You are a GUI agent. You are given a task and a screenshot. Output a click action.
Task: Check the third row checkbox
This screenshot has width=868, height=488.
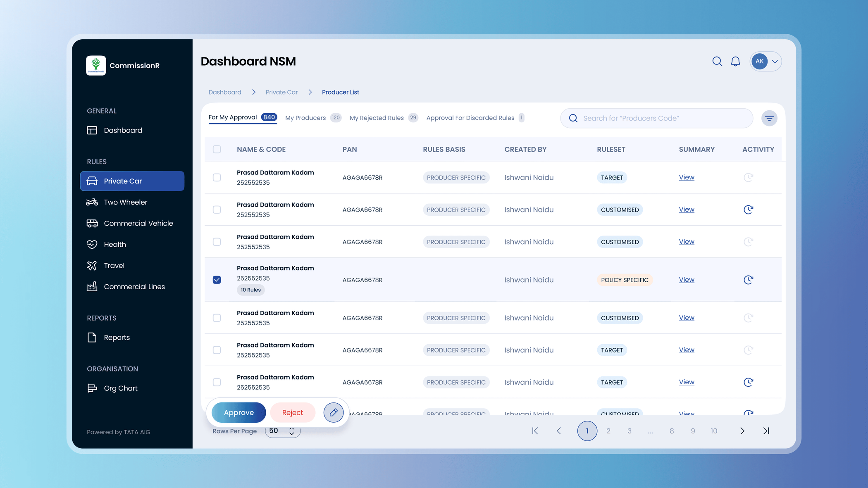(217, 242)
